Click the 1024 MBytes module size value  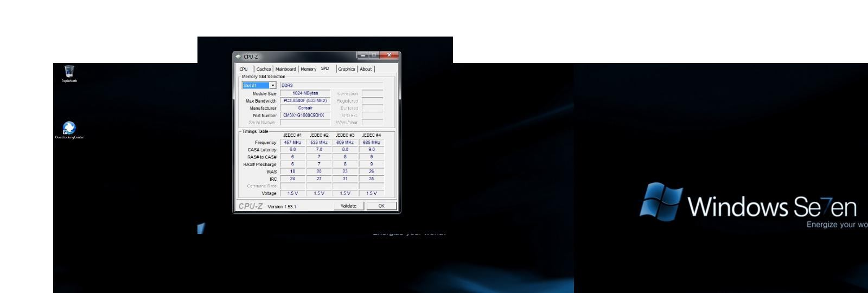[305, 93]
